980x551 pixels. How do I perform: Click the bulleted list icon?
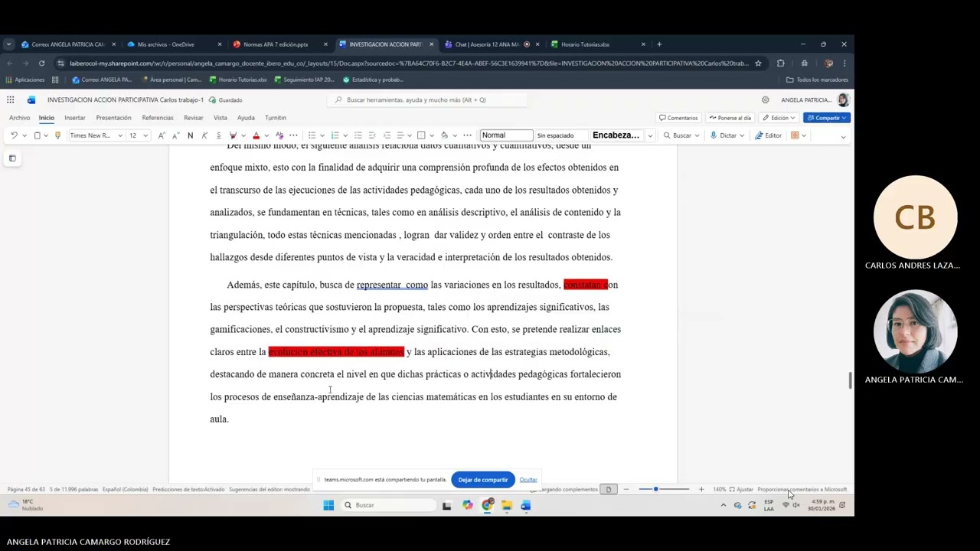312,135
